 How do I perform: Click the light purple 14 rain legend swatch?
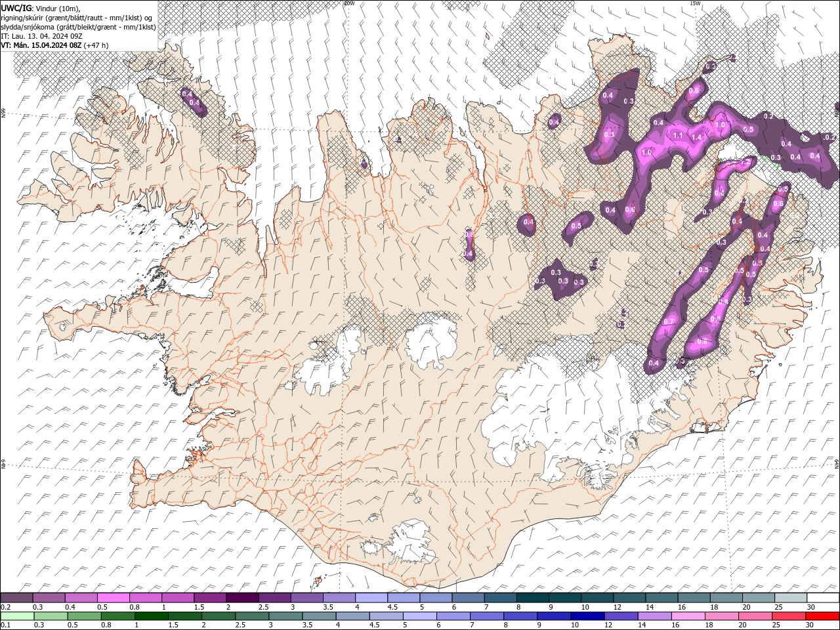(655, 616)
